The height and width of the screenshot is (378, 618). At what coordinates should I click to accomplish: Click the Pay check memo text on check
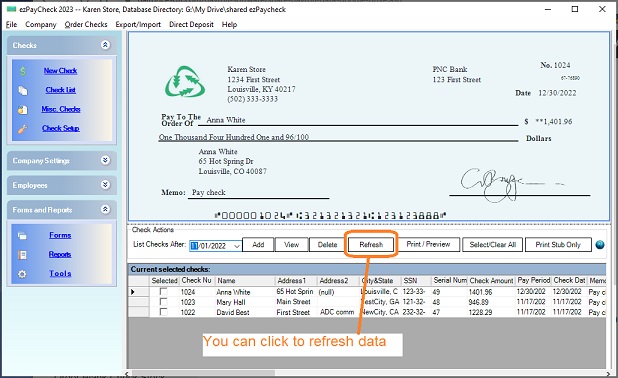point(208,192)
